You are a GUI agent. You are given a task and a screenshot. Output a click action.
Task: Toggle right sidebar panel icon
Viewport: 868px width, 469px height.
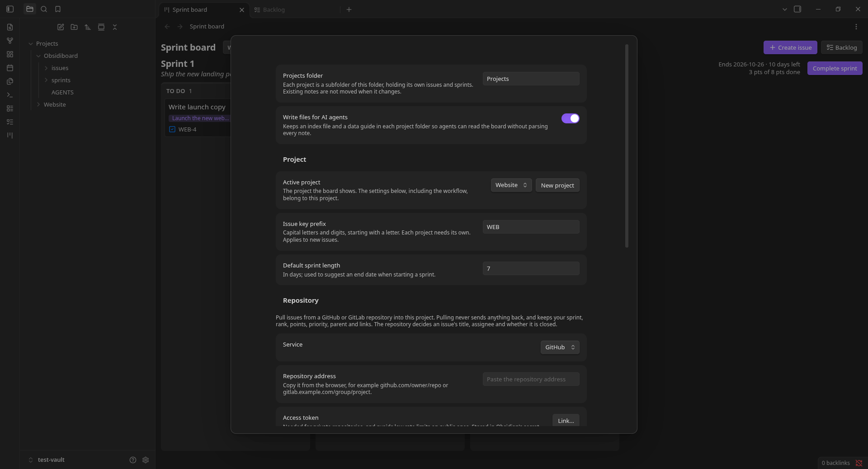click(797, 9)
